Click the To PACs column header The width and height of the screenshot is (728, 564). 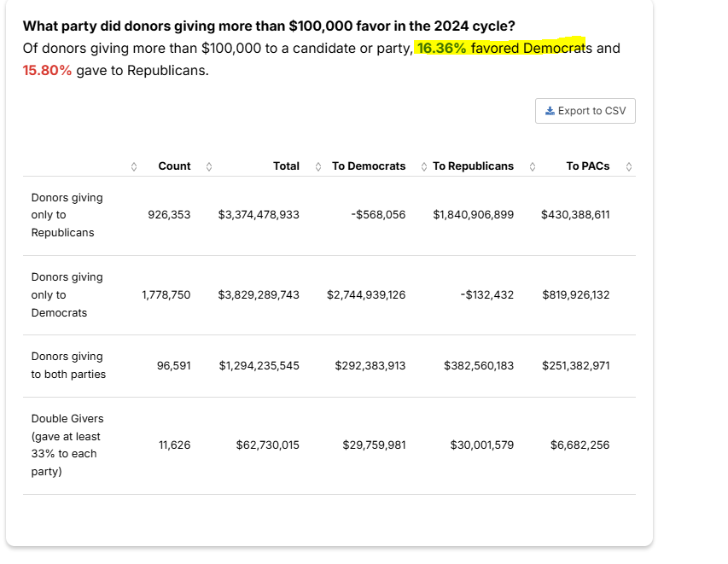(587, 166)
